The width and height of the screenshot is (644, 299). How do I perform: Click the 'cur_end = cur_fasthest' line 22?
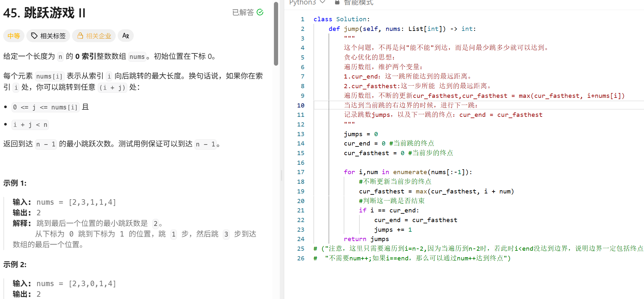pyautogui.click(x=415, y=220)
